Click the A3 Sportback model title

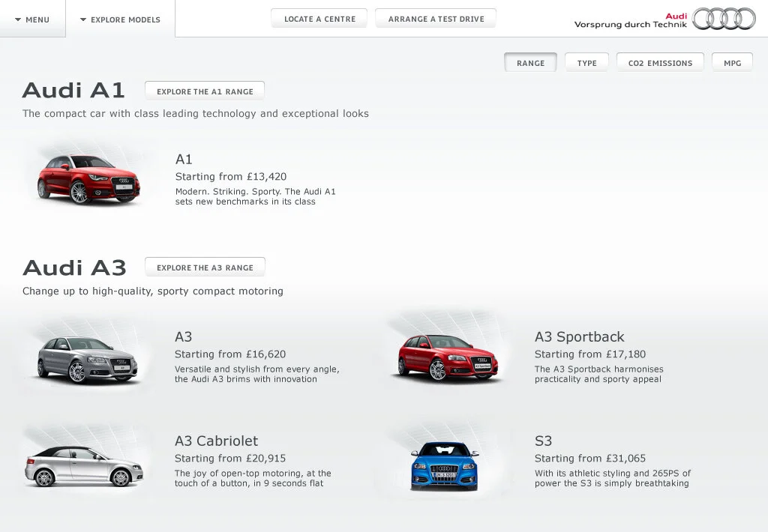[x=580, y=337]
